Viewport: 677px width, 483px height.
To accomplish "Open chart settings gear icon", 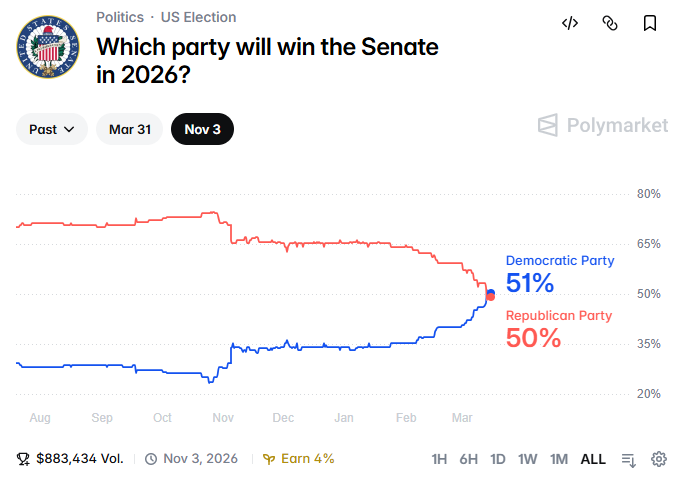I will click(x=659, y=459).
